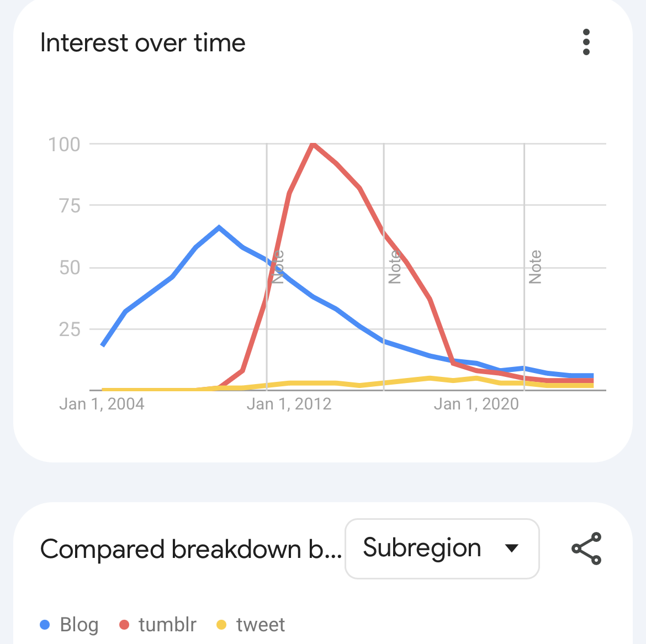Click the Compared breakdown heading text
The image size is (646, 644).
coord(191,550)
